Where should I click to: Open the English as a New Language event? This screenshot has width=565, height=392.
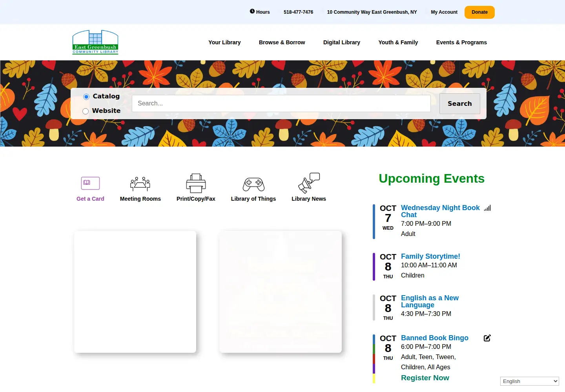(430, 301)
